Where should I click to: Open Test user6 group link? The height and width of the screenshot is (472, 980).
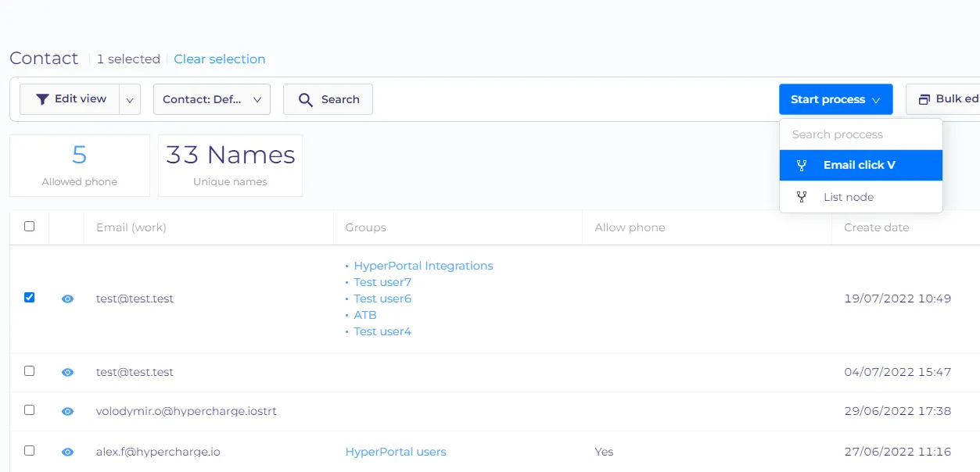382,299
